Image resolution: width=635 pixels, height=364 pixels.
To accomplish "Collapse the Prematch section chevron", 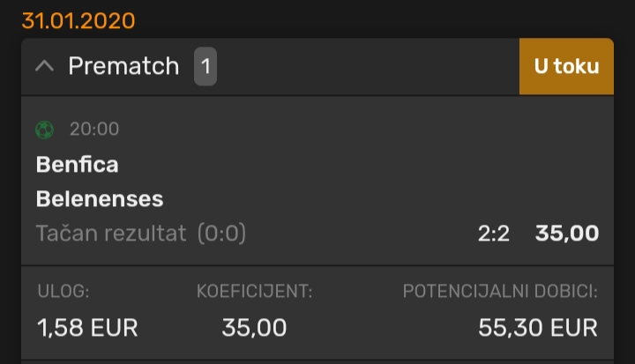I will pyautogui.click(x=45, y=66).
